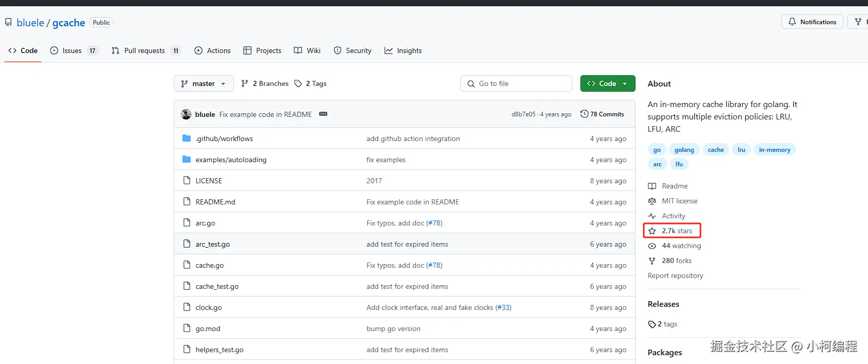Click the golang topic tag
This screenshot has width=868, height=364.
point(684,150)
